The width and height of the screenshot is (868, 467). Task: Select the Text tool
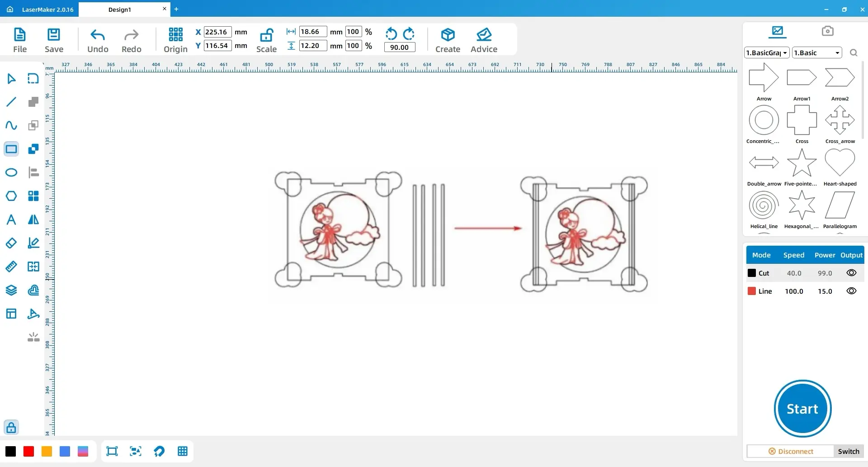[11, 219]
